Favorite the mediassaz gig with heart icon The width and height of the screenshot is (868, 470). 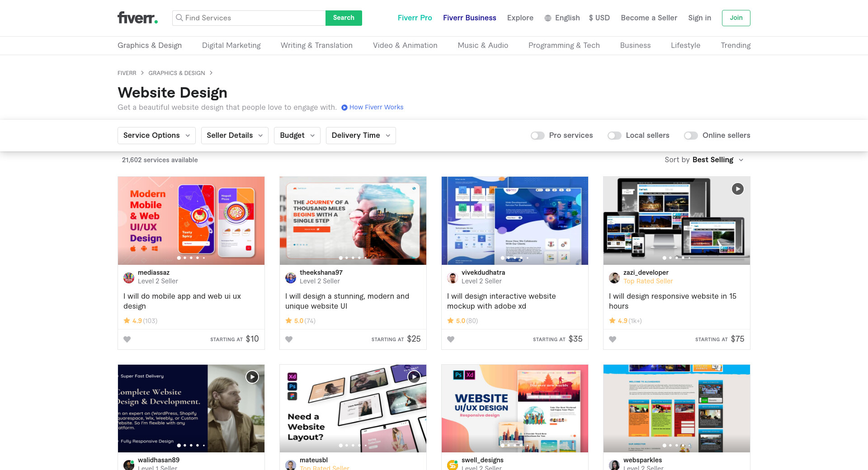127,339
